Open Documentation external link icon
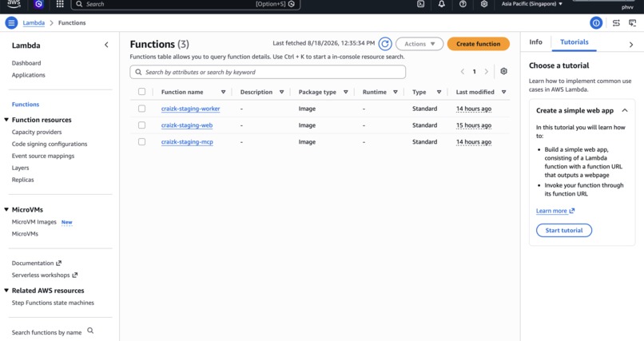The width and height of the screenshot is (644, 341). pos(59,263)
